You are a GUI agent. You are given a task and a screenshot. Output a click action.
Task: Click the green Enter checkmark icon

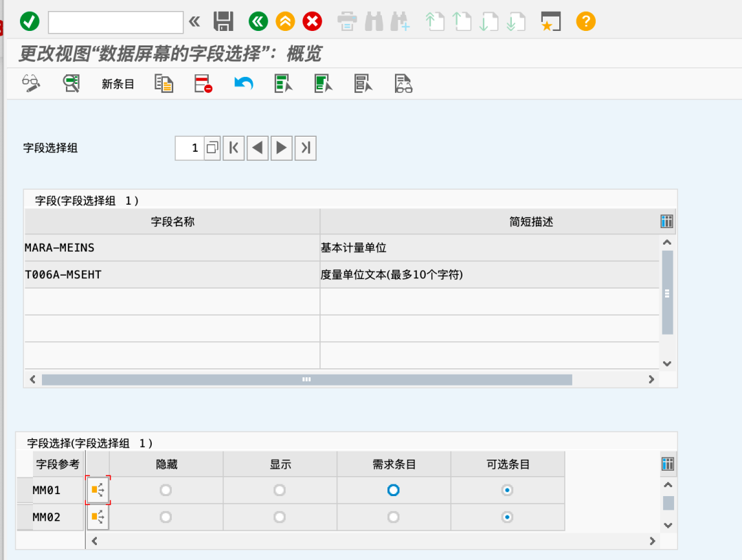[x=30, y=21]
